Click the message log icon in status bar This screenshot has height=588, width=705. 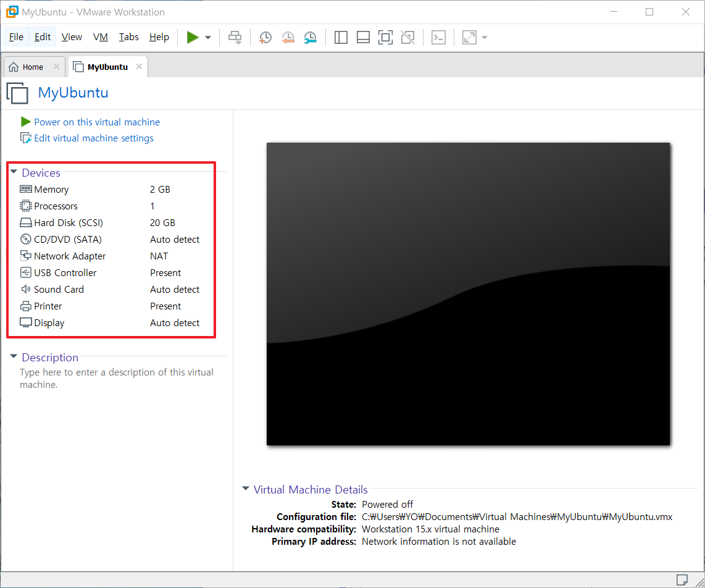[682, 579]
